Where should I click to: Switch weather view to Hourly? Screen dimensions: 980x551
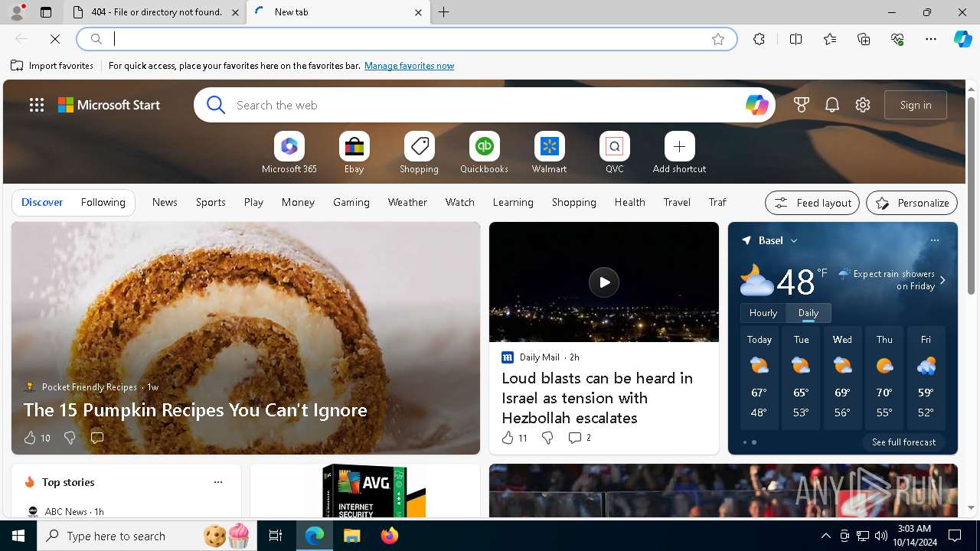click(763, 313)
